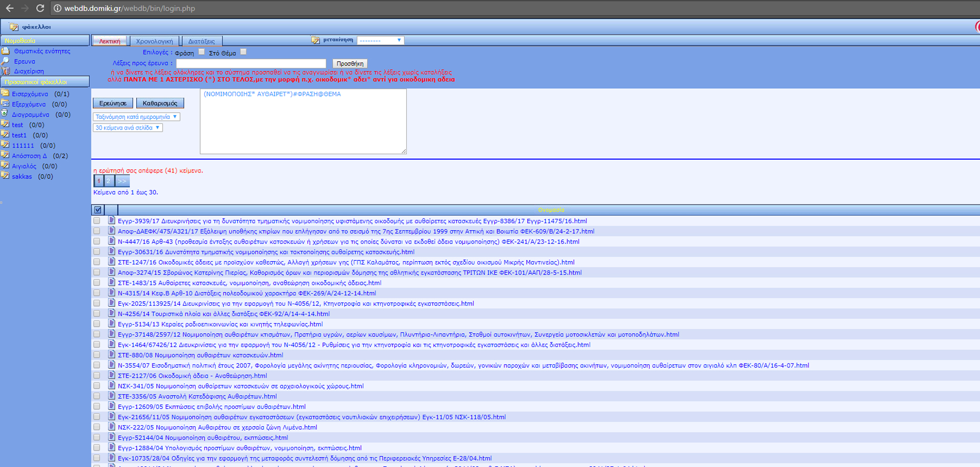Click document icon of ΝΣΚ-341/05 row

[x=111, y=385]
